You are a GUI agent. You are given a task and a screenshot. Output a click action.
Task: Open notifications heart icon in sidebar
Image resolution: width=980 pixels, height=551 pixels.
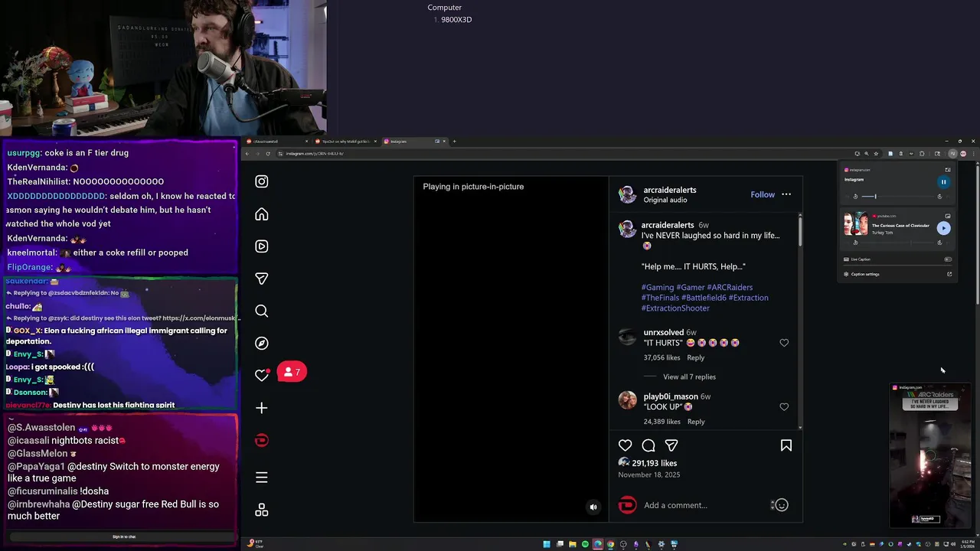[x=262, y=375]
